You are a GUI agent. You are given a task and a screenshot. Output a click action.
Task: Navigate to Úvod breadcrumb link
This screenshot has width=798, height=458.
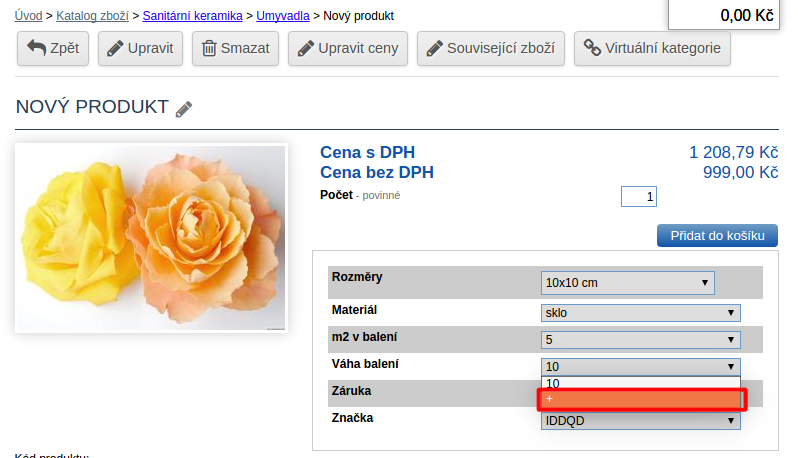[x=29, y=16]
